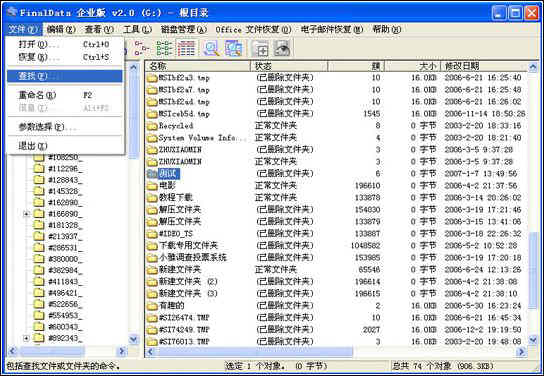Click file list vertical scrollbar down arrow
The height and width of the screenshot is (376, 544).
(533, 340)
